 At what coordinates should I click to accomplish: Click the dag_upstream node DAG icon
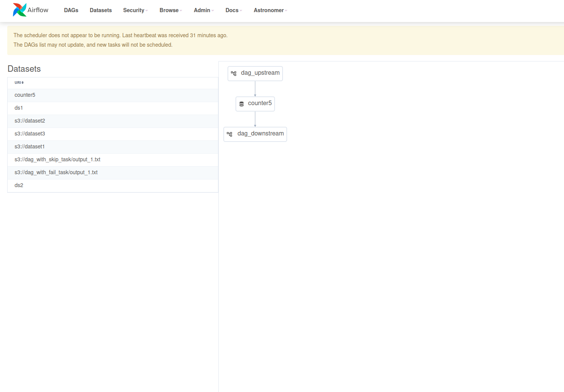234,73
